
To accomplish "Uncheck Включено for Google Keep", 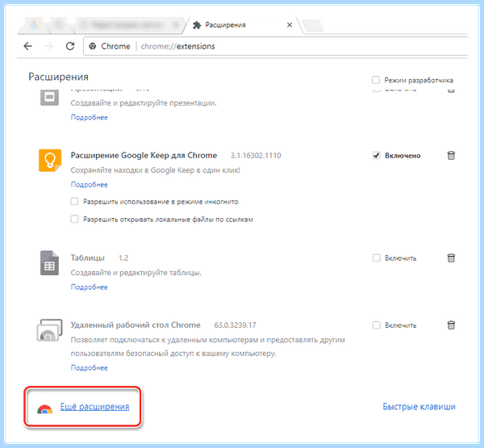I will [376, 156].
